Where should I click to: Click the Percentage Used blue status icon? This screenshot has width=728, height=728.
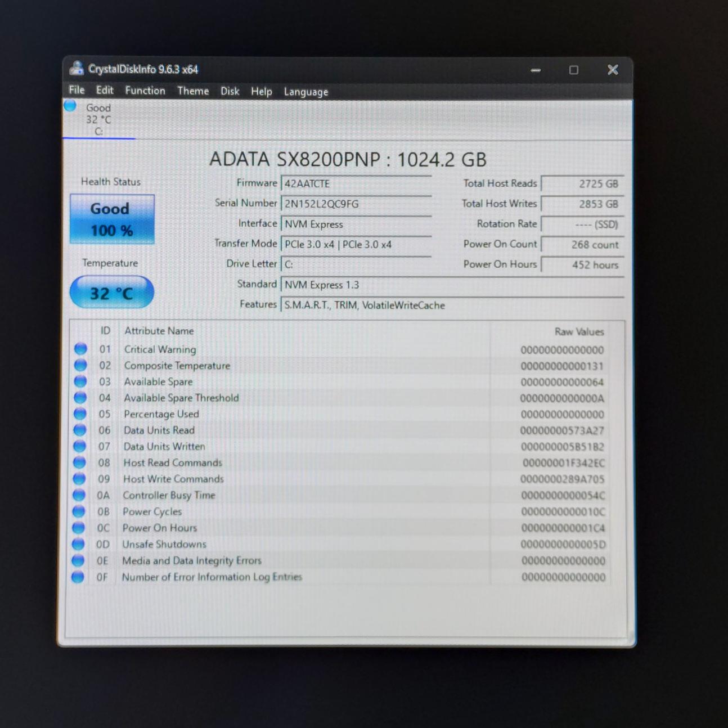click(80, 414)
